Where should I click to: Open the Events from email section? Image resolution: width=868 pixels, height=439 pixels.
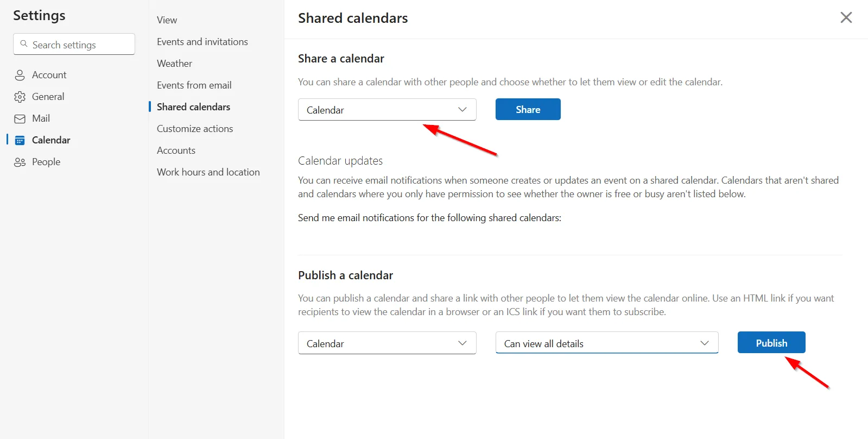point(194,85)
